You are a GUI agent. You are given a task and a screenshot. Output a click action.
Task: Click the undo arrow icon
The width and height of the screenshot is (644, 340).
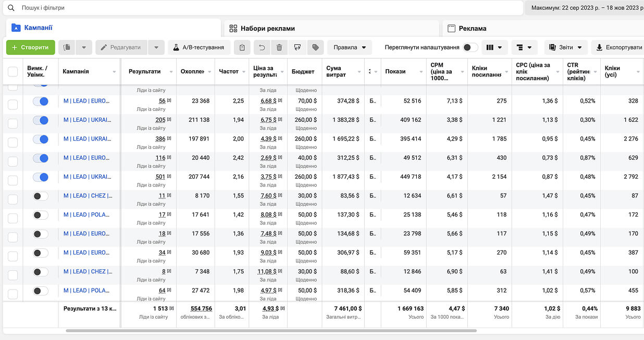262,47
